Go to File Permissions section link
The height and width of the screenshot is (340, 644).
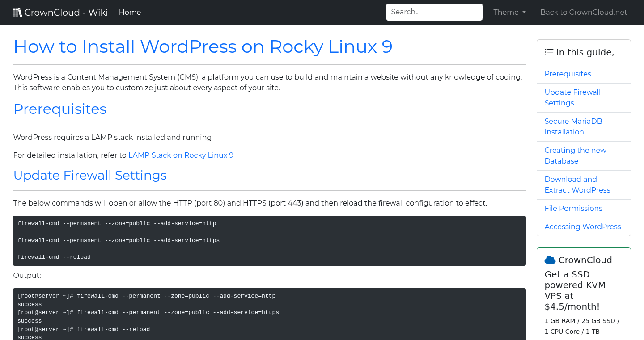[573, 208]
